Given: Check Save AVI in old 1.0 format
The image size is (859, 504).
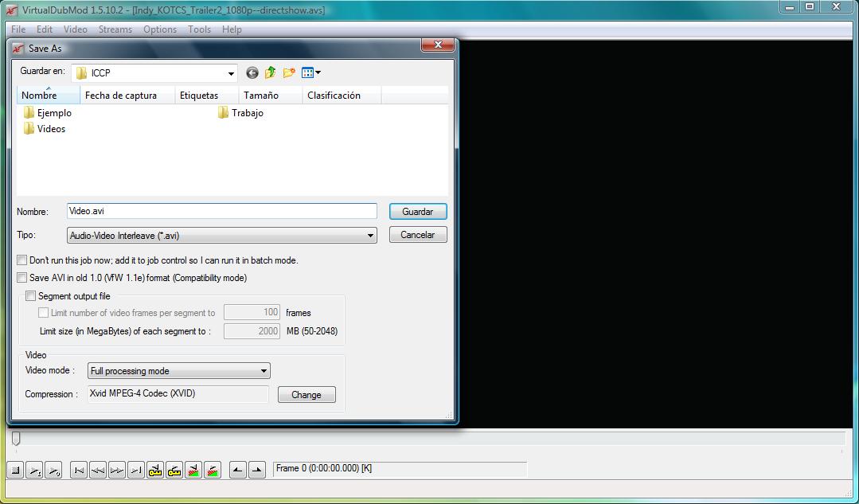Looking at the screenshot, I should (22, 278).
